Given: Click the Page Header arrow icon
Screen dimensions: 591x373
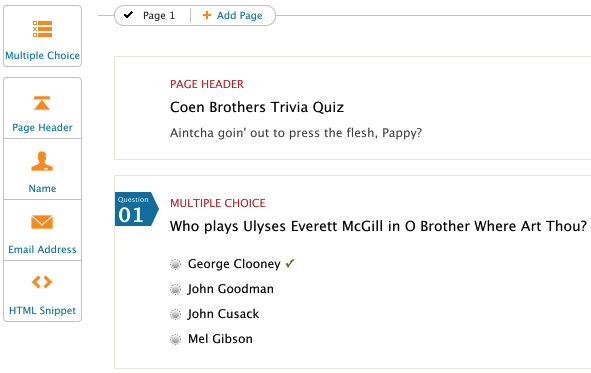Looking at the screenshot, I should click(x=42, y=103).
